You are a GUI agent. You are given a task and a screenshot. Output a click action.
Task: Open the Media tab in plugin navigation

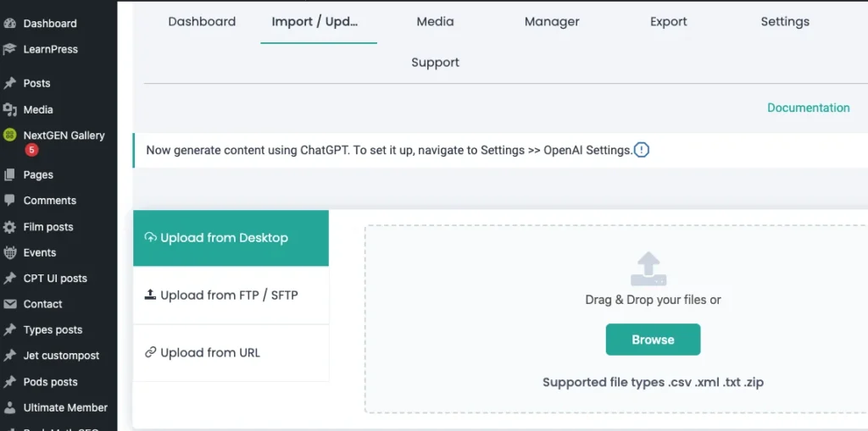click(435, 21)
